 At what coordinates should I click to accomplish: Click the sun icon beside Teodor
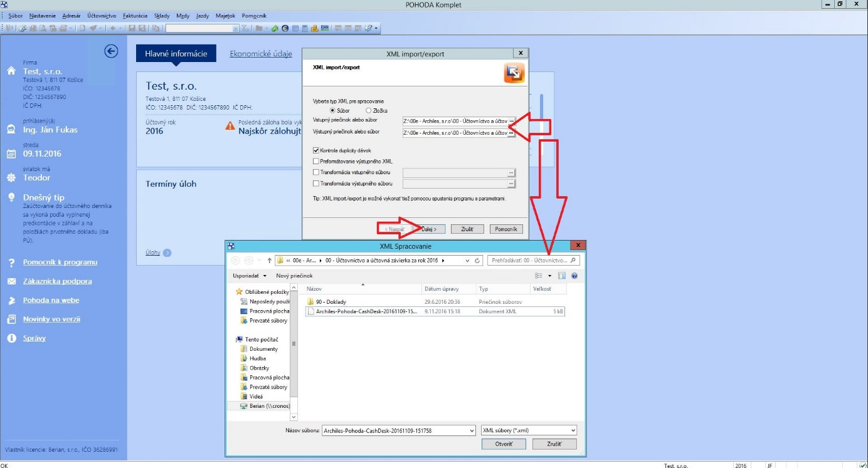click(11, 177)
